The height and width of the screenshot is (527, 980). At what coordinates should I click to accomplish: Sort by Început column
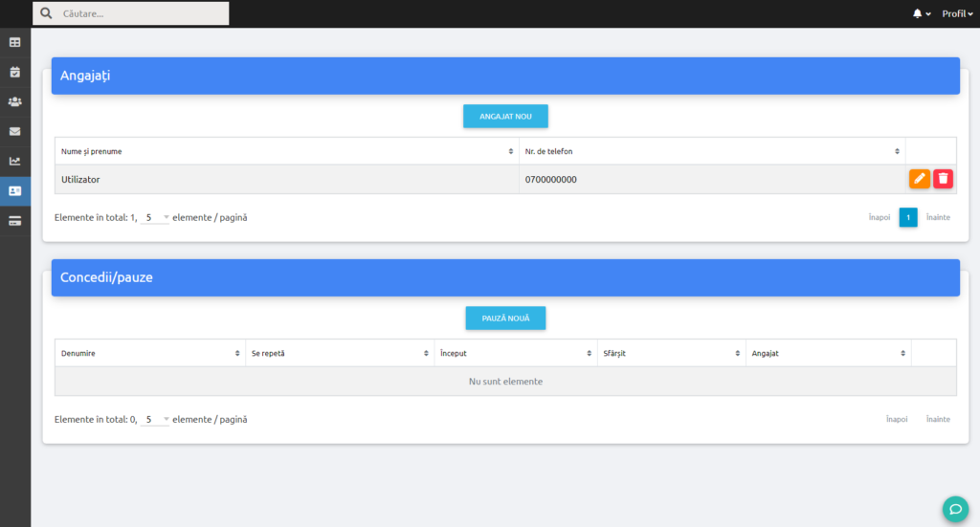(516, 354)
